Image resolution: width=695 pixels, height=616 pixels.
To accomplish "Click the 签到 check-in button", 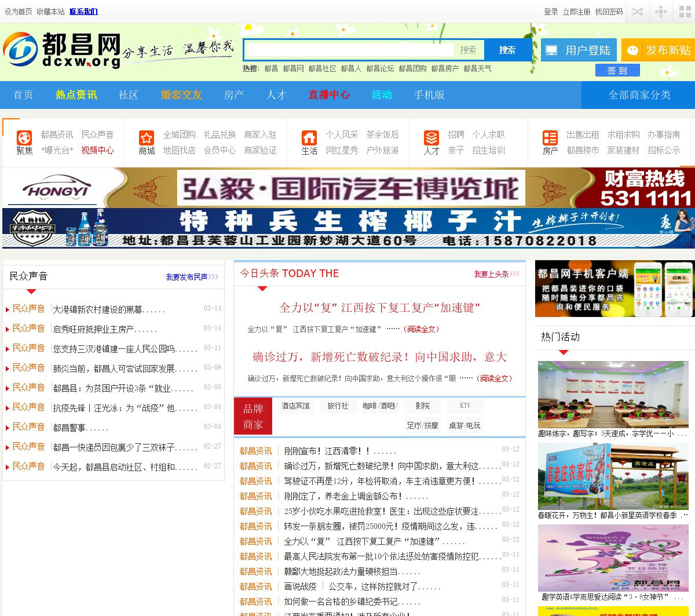I will tap(617, 70).
